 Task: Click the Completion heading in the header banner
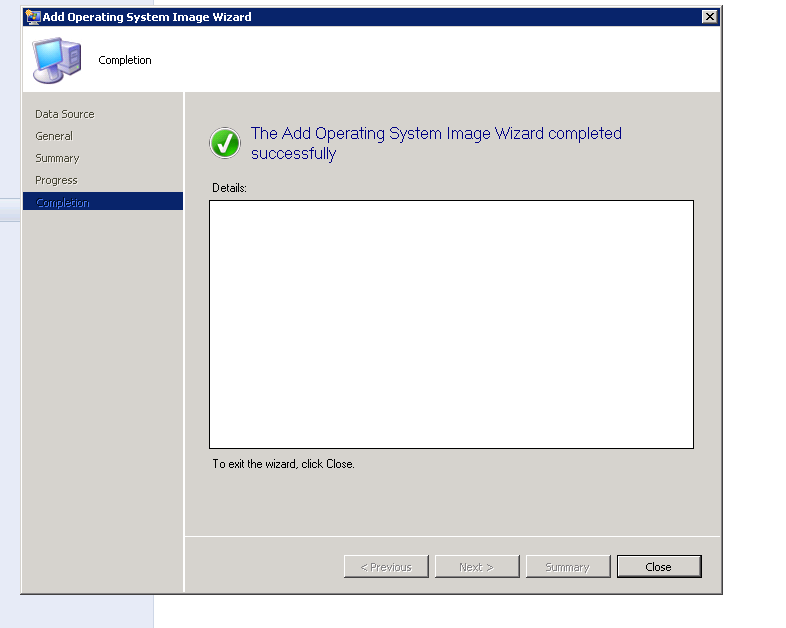[125, 60]
